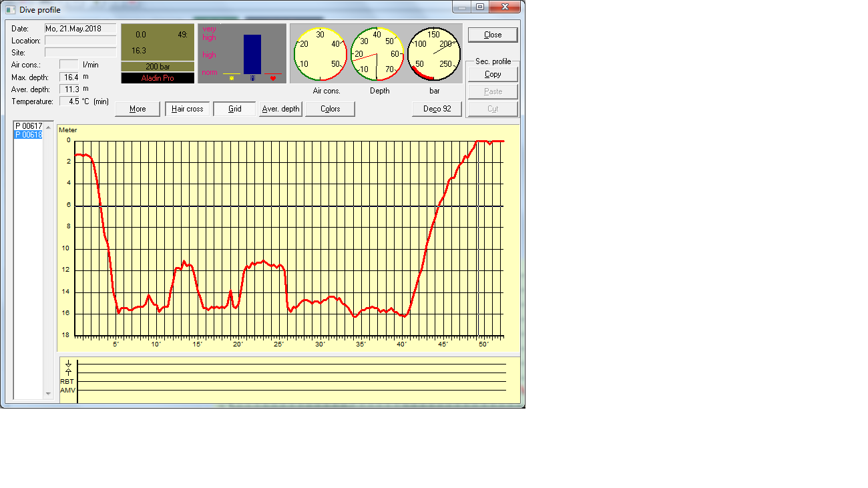Image resolution: width=868 pixels, height=488 pixels.
Task: Open the Colors settings button
Action: click(x=330, y=109)
